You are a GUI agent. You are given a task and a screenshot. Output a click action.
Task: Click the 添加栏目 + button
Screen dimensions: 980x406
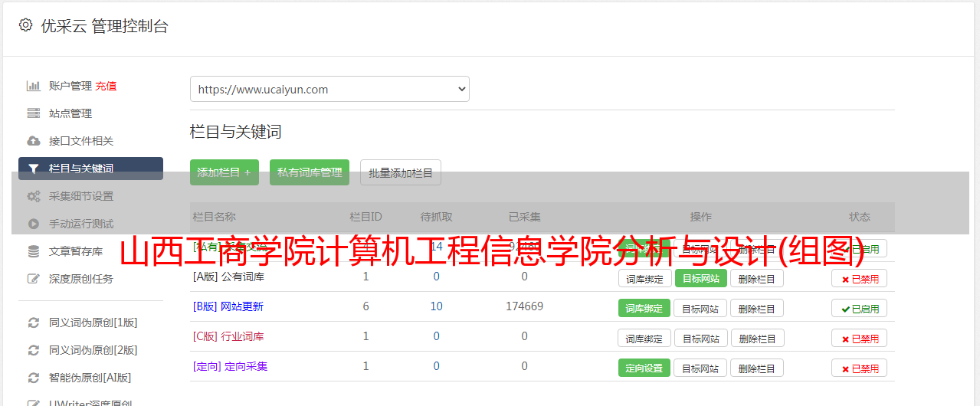point(225,172)
